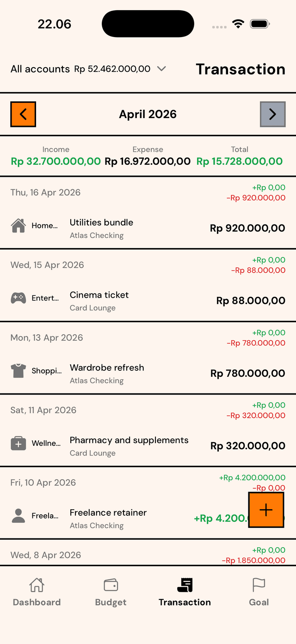Advance to May using the right chevron
This screenshot has height=644, width=296.
click(x=273, y=114)
